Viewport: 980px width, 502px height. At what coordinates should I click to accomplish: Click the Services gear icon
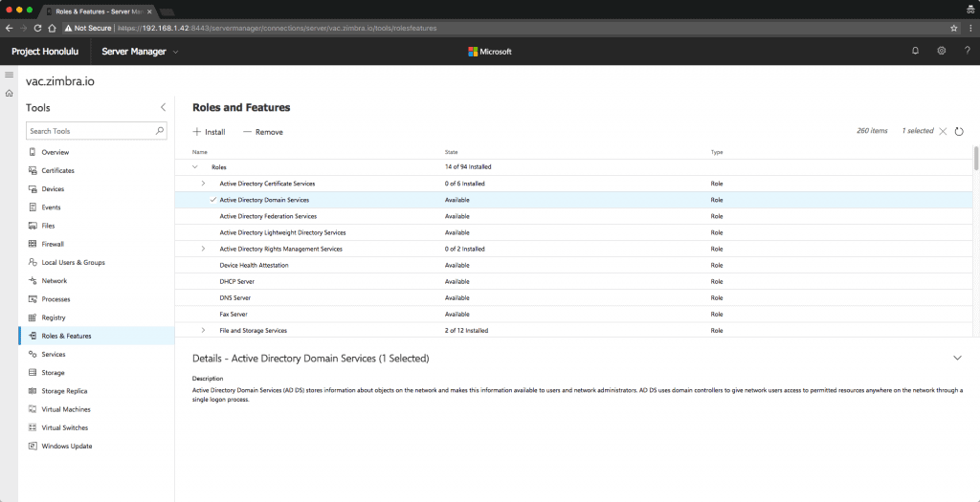33,354
